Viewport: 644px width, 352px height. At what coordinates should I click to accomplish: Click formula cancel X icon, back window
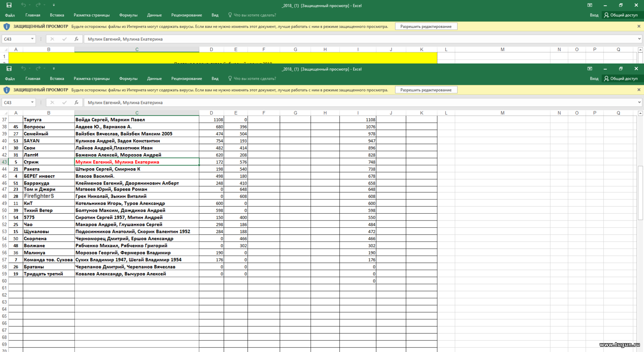pyautogui.click(x=52, y=39)
